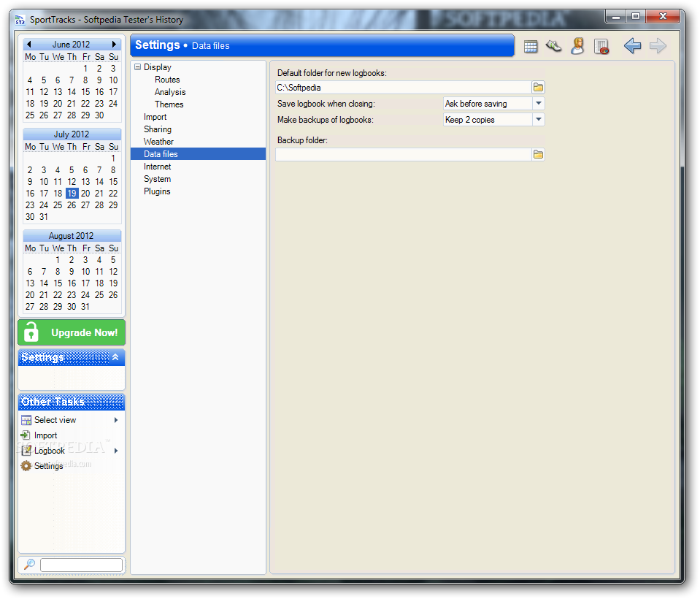Show next month in the calendar
The image size is (700, 599).
pos(115,45)
